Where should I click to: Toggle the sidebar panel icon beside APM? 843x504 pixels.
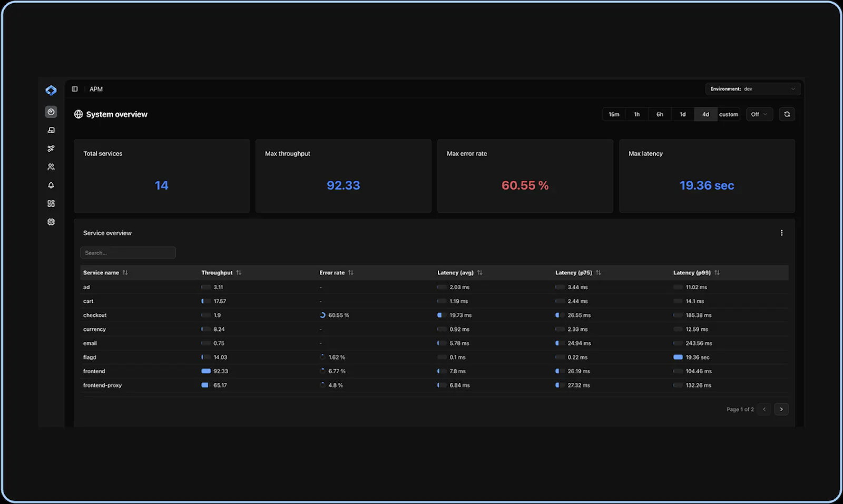tap(75, 89)
